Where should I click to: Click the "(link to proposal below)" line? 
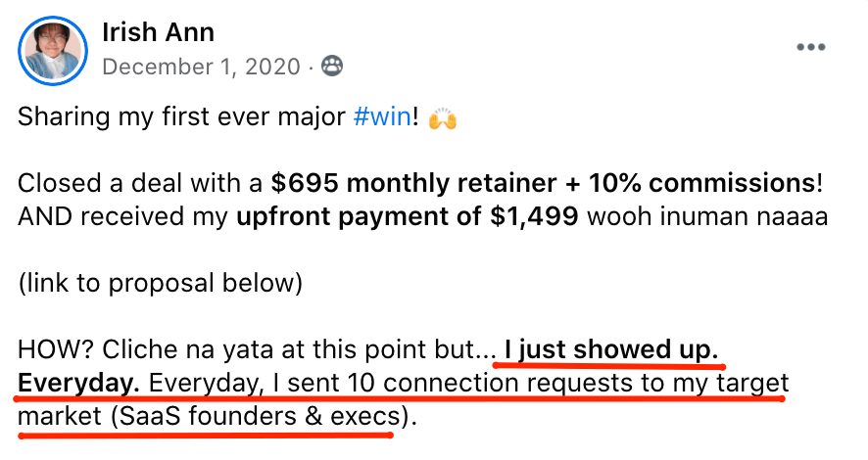tap(161, 283)
